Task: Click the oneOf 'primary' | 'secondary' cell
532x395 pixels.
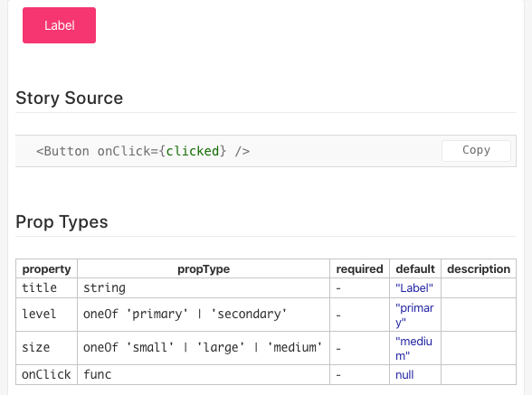Action: (204, 315)
